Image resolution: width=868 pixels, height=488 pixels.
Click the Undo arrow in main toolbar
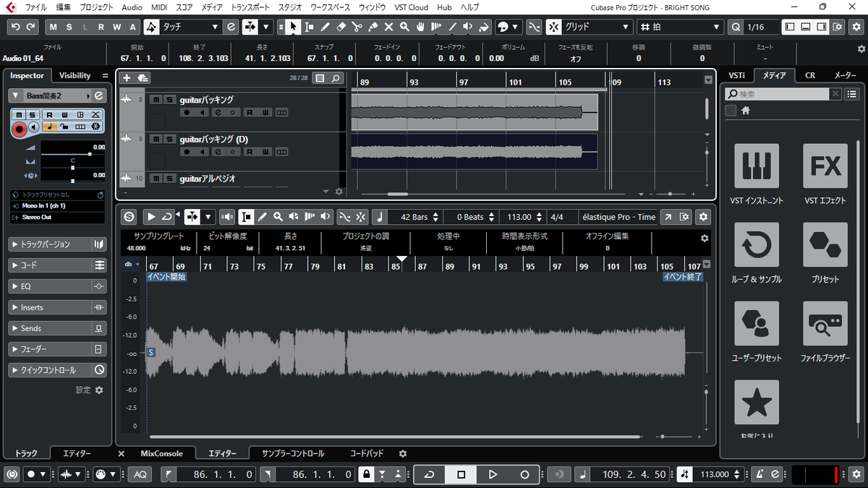[15, 27]
